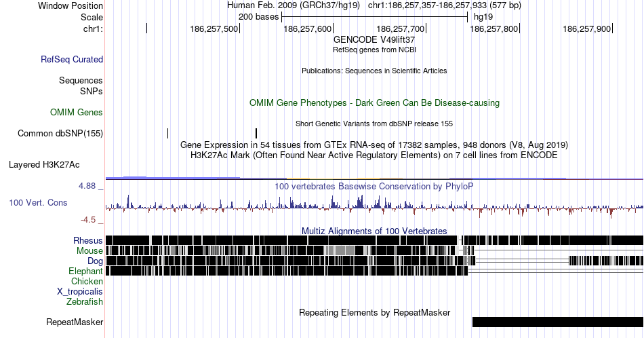Click the H3K27Ac Mark track title
The width and height of the screenshot is (644, 338).
pos(374,155)
